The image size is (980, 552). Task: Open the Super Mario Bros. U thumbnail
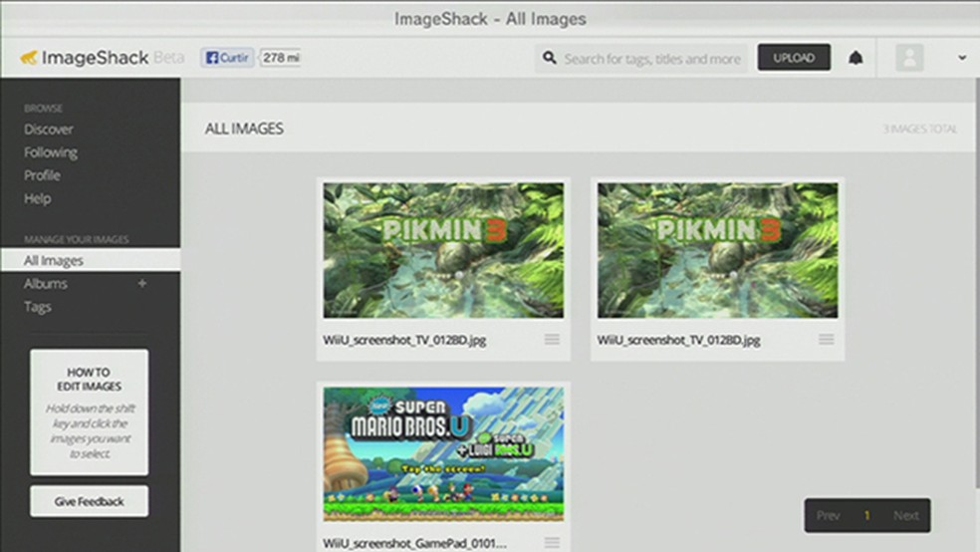(x=443, y=453)
